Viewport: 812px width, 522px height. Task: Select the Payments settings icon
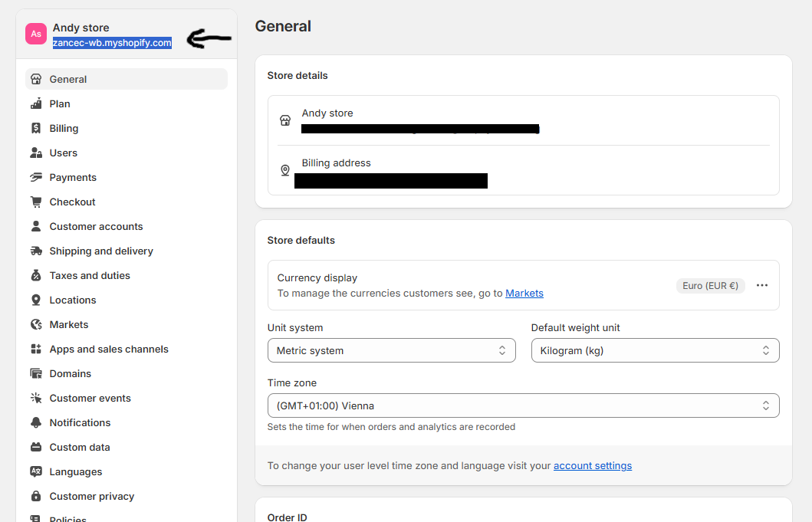coord(35,177)
